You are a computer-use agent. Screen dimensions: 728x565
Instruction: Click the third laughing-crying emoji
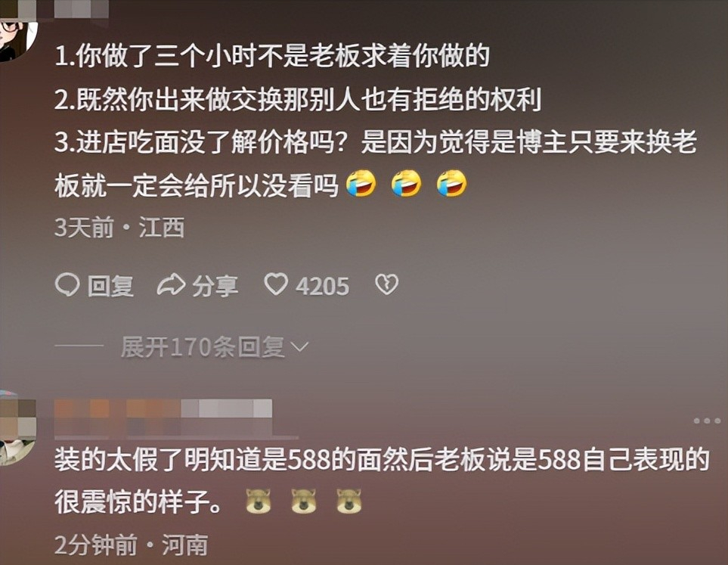point(451,184)
